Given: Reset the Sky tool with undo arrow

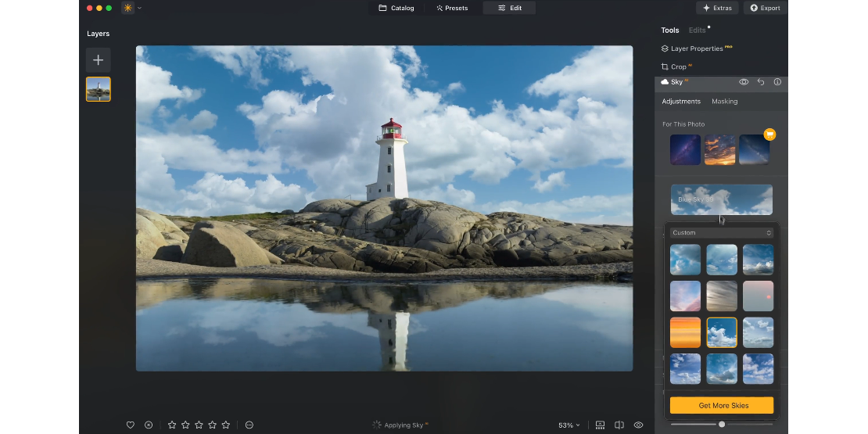Looking at the screenshot, I should tap(761, 81).
